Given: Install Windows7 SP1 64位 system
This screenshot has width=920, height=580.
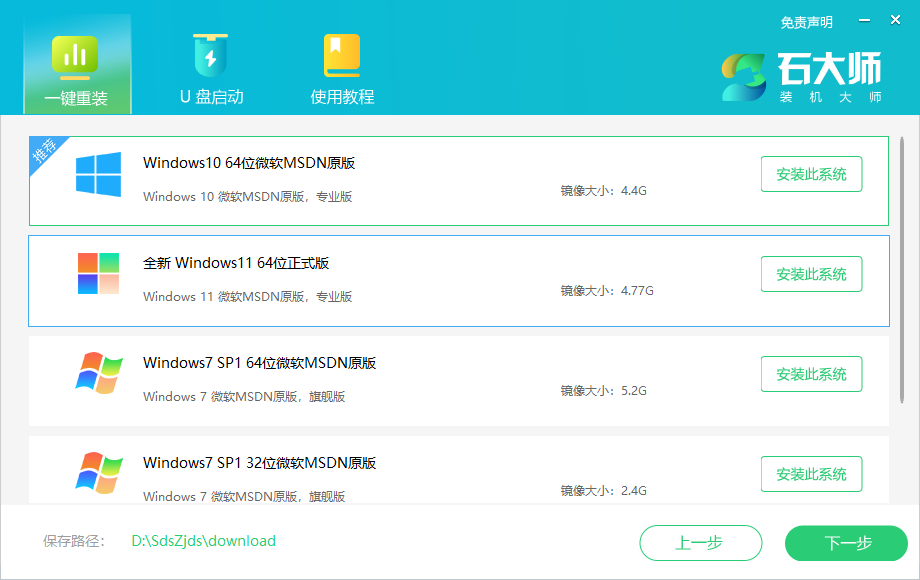Looking at the screenshot, I should tap(811, 374).
